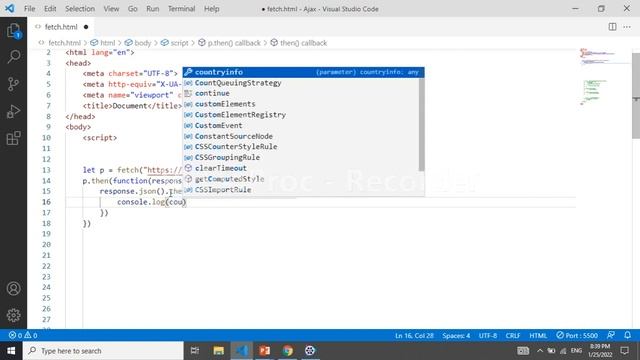This screenshot has width=640, height=360.
Task: Click the last then() callback breadcrumb
Action: (x=303, y=43)
